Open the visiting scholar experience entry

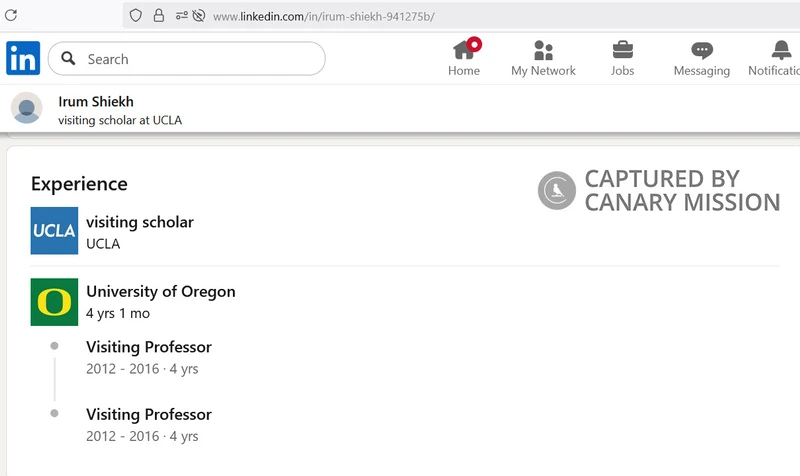point(140,222)
